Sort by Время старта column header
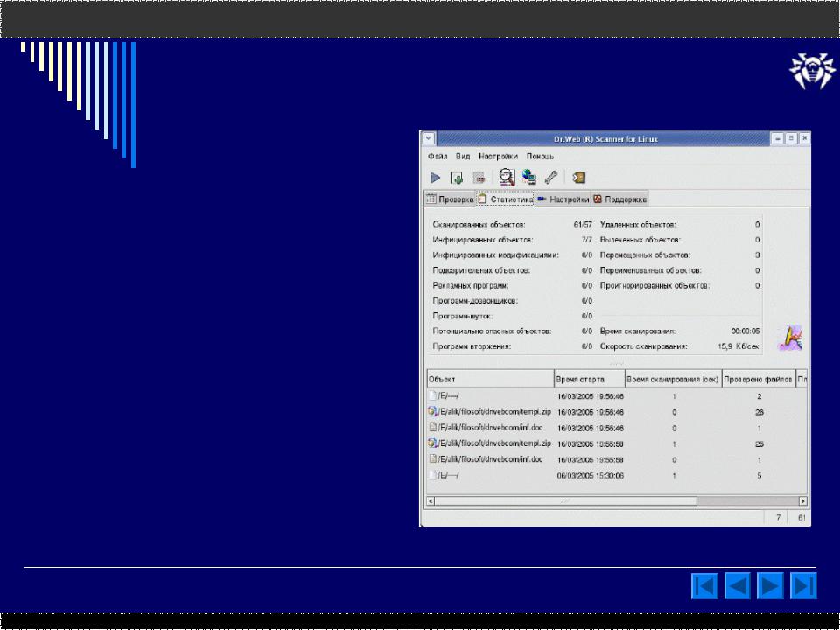Viewport: 840px width, 630px height. click(x=590, y=379)
